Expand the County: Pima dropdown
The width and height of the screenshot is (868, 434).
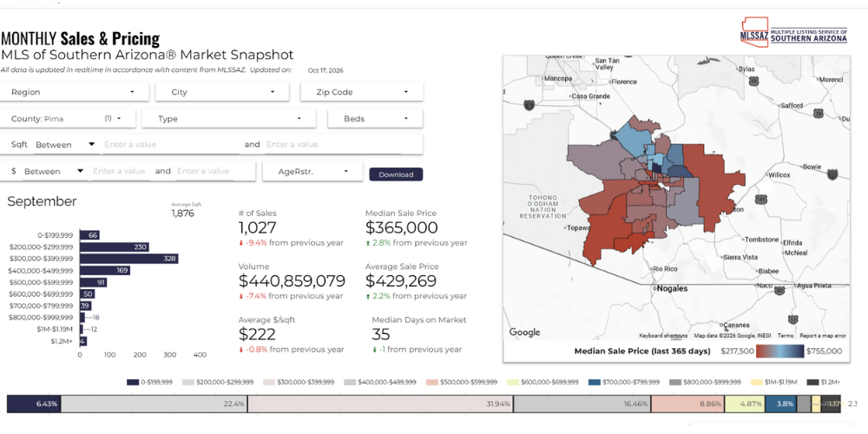coord(68,118)
